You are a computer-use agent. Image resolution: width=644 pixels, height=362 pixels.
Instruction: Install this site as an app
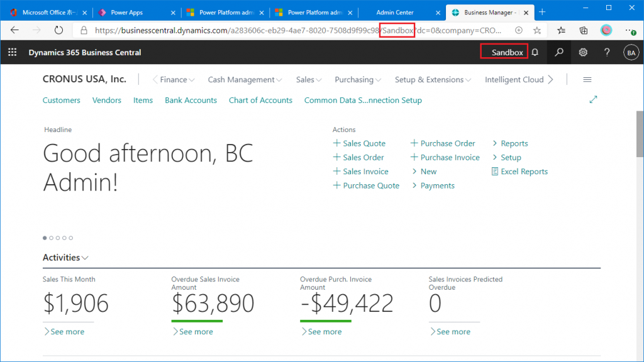519,30
